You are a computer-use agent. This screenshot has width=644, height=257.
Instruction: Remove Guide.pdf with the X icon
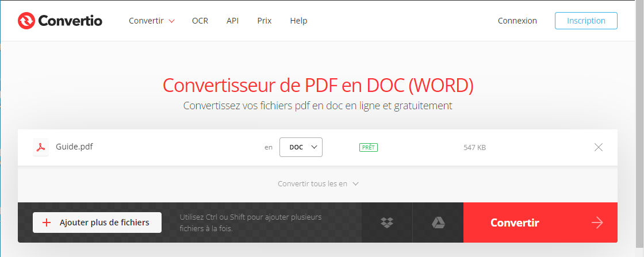[599, 147]
